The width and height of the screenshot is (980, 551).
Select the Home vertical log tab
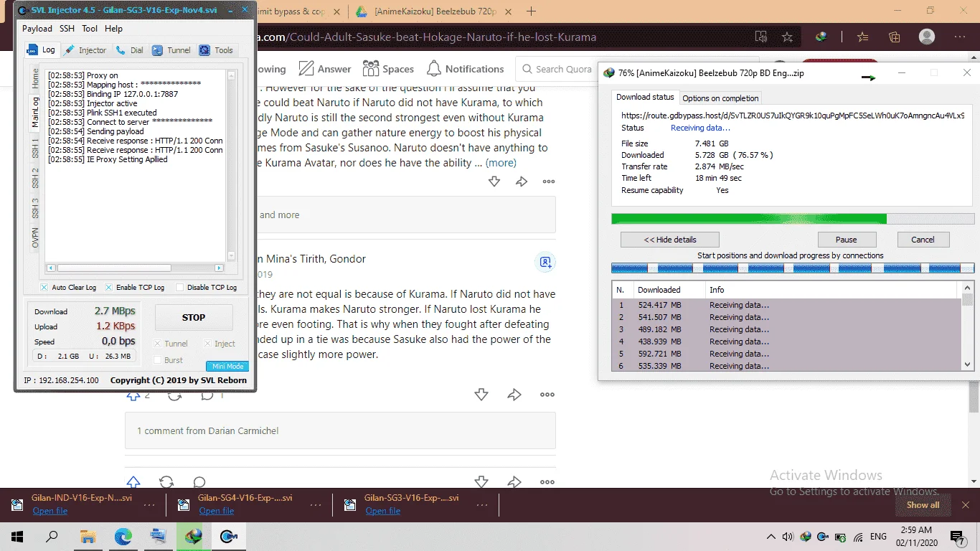point(35,78)
